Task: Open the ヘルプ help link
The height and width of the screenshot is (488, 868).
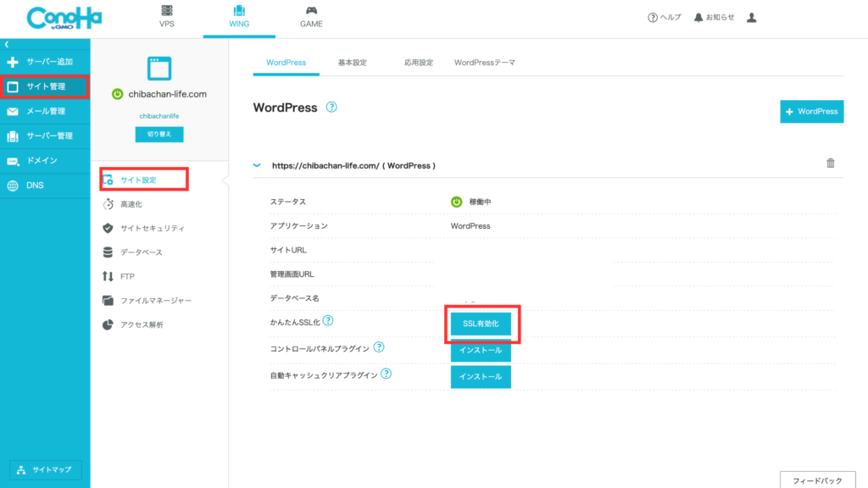Action: pos(665,18)
